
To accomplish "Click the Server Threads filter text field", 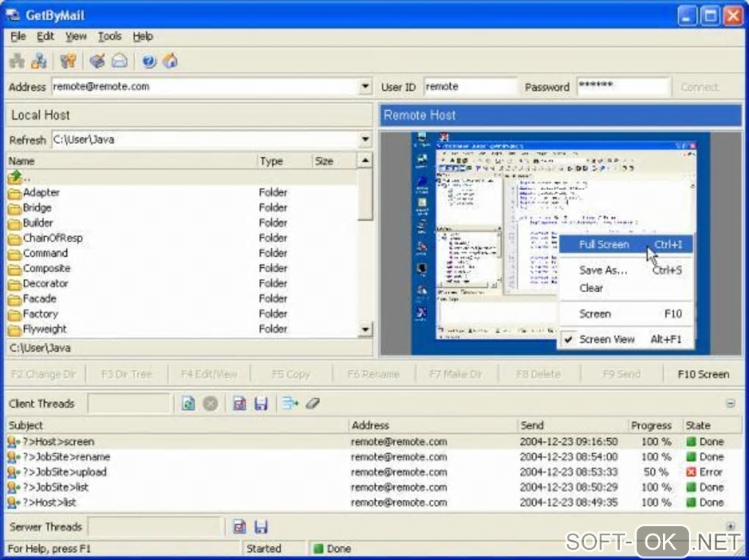I will (155, 526).
